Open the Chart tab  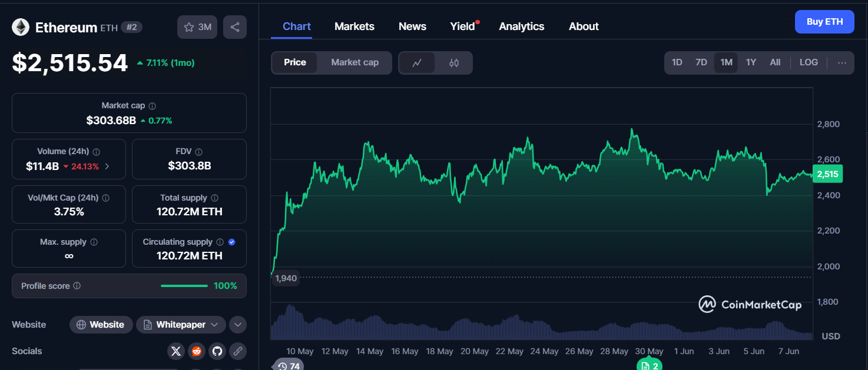[x=297, y=26]
